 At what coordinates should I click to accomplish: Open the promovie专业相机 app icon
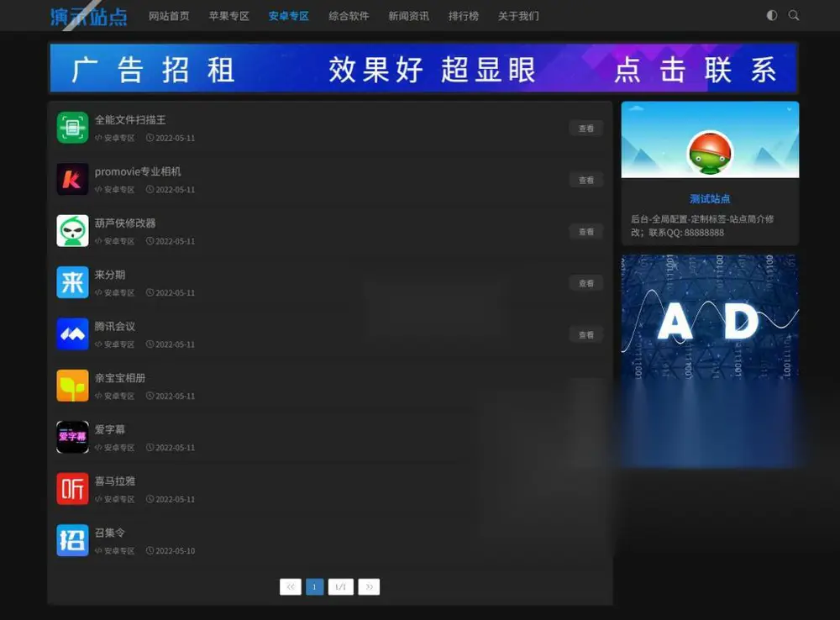coord(72,179)
